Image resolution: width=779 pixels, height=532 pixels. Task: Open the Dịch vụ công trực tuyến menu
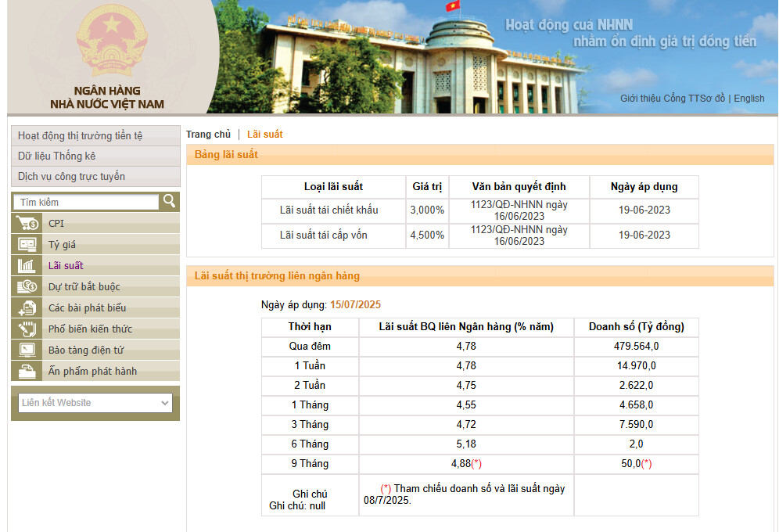pos(72,176)
